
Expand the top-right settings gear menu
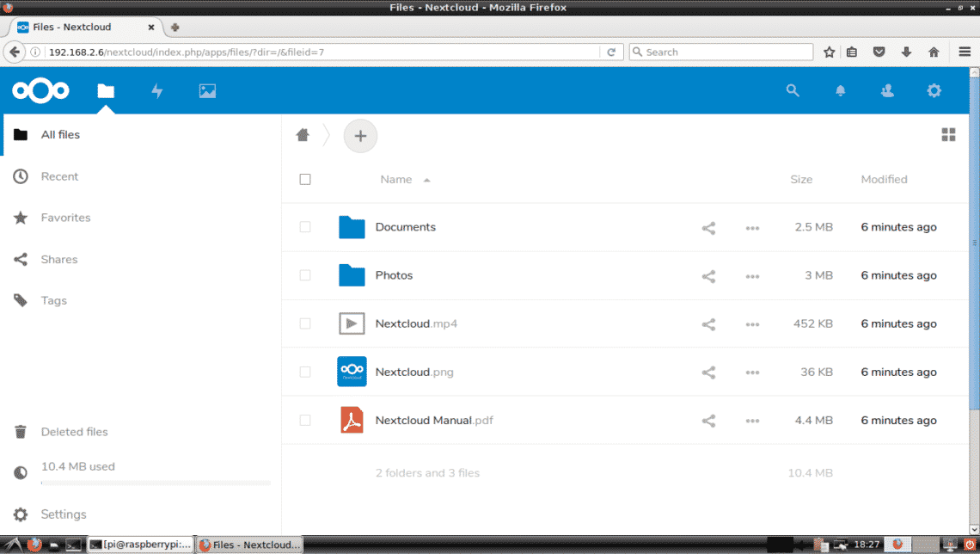(x=934, y=90)
